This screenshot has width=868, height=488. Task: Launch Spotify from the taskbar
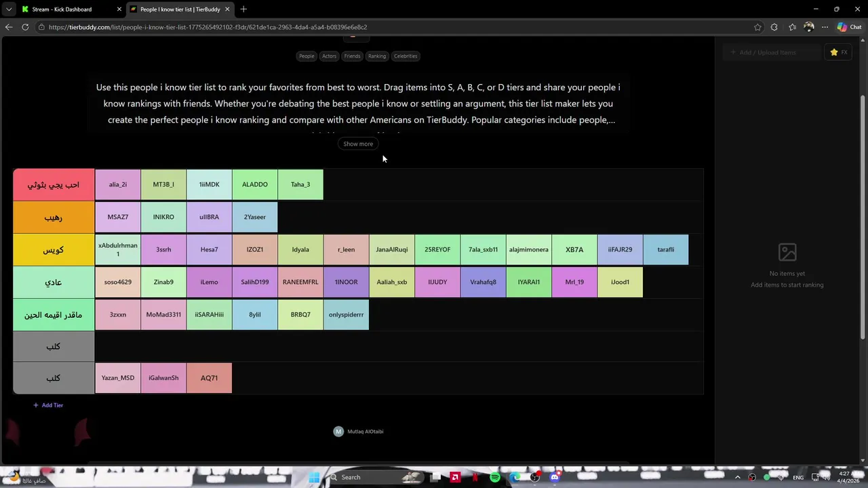[x=495, y=477]
